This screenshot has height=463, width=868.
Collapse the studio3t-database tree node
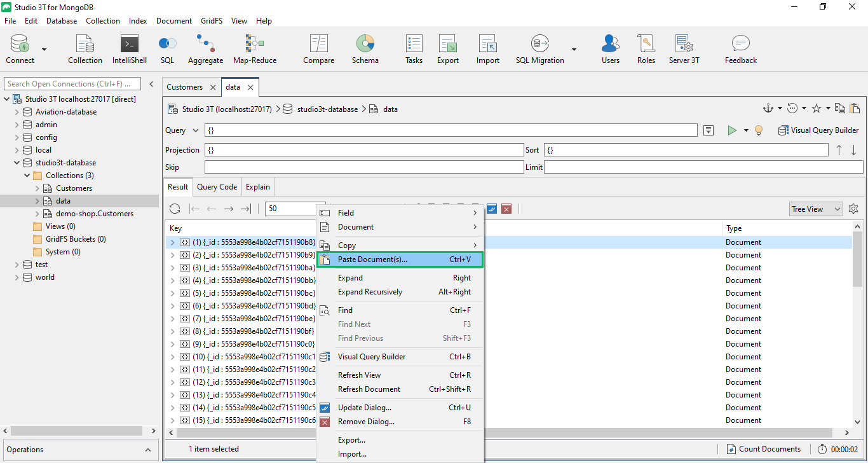[x=17, y=162]
